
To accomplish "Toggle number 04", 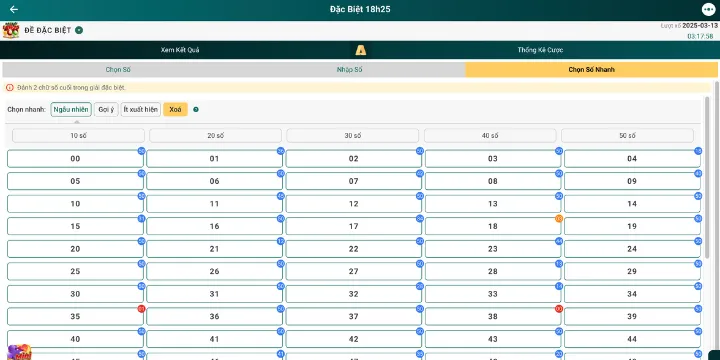I will click(632, 159).
